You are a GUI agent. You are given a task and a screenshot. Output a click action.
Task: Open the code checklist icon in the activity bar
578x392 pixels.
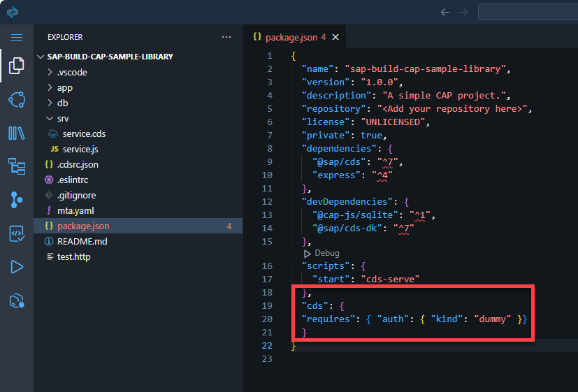coord(17,233)
